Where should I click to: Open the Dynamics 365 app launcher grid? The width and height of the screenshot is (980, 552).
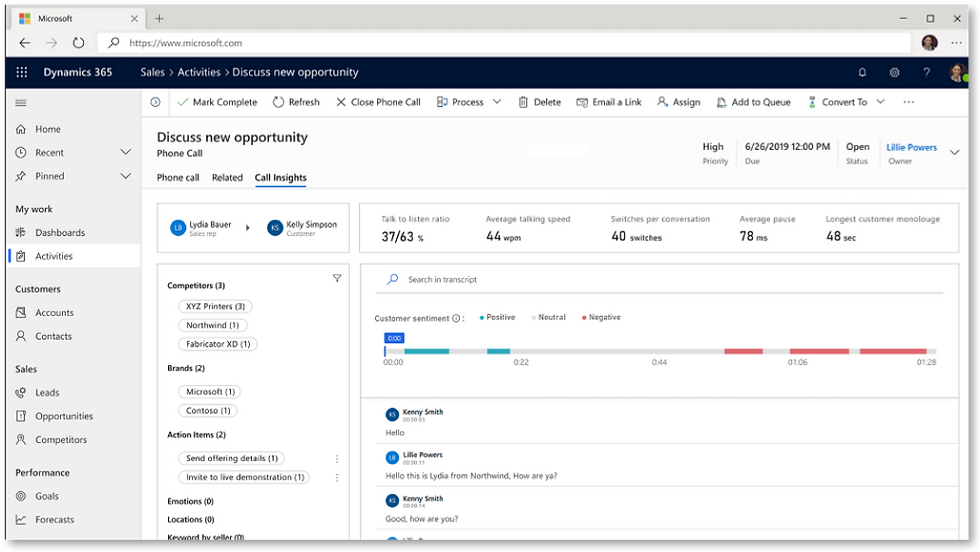click(x=22, y=72)
